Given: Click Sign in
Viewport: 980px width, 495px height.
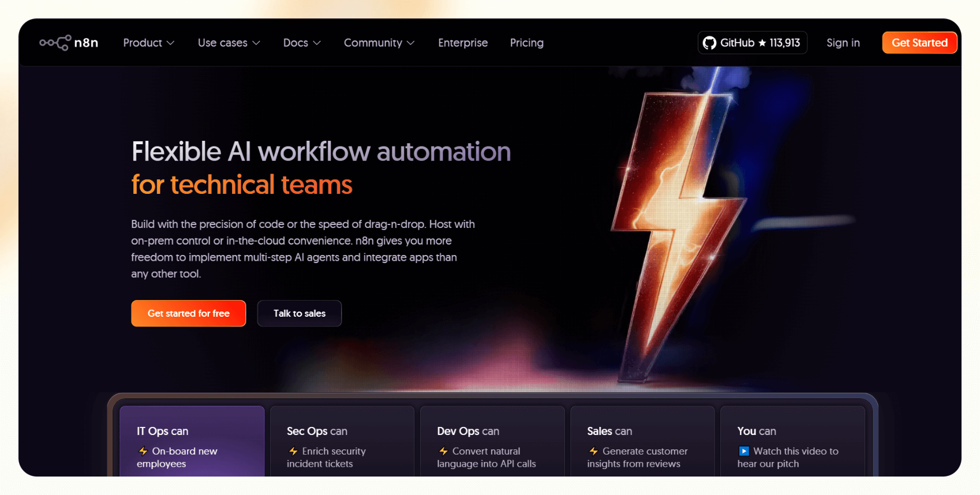Looking at the screenshot, I should point(843,43).
